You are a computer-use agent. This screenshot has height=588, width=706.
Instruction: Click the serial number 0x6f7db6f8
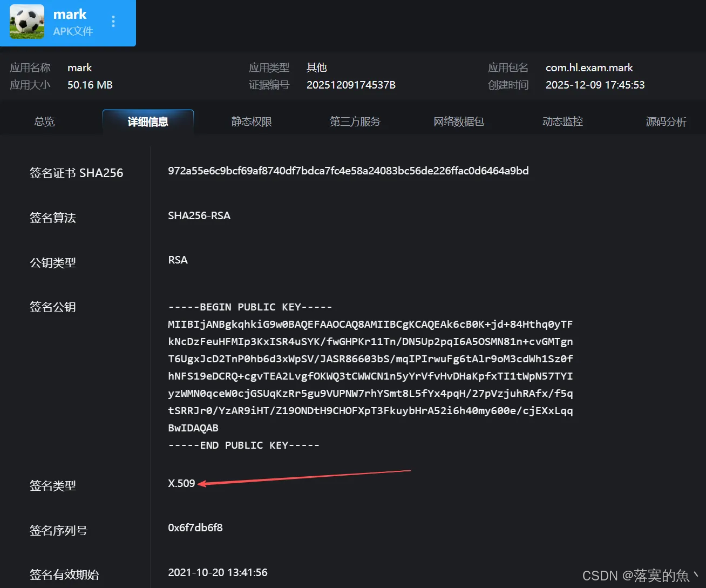[195, 528]
